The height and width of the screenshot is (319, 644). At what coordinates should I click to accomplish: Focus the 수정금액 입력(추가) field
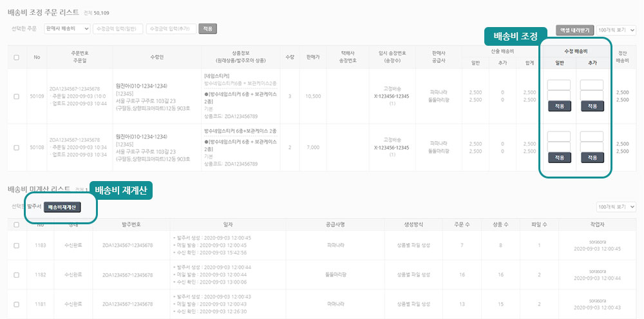171,29
